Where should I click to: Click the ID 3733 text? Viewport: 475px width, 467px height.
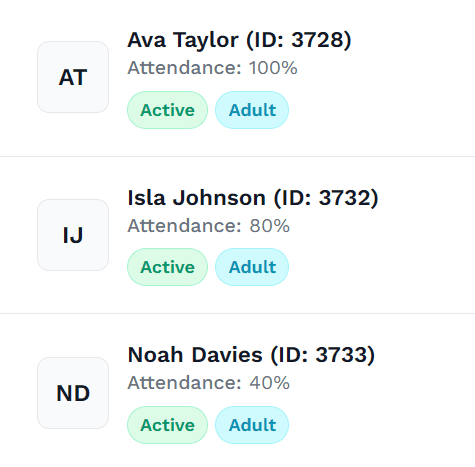(x=323, y=355)
